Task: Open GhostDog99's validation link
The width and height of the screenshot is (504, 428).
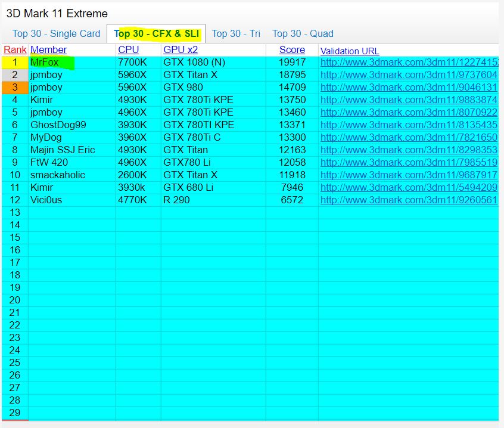Action: tap(409, 125)
